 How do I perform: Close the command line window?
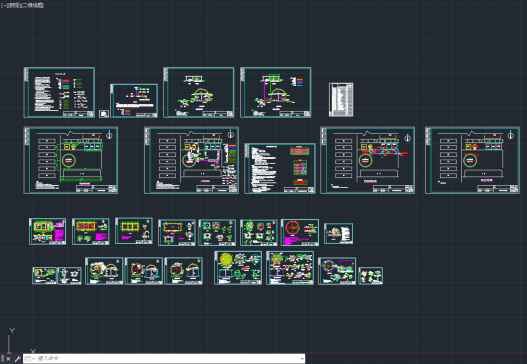8,359
